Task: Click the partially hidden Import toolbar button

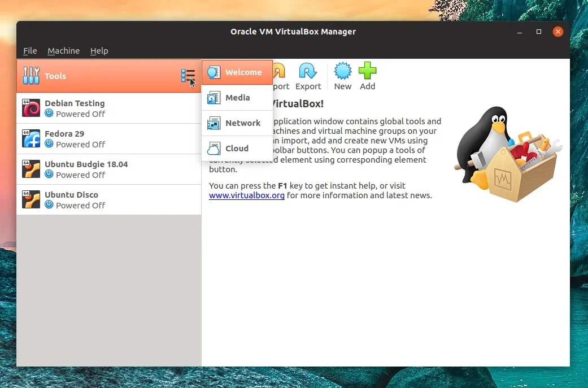Action: point(281,76)
